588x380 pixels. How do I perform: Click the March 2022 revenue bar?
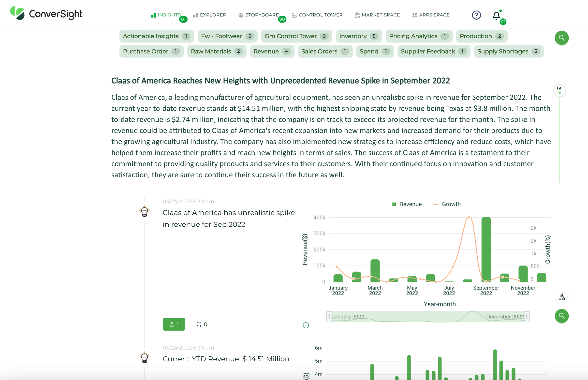375,270
